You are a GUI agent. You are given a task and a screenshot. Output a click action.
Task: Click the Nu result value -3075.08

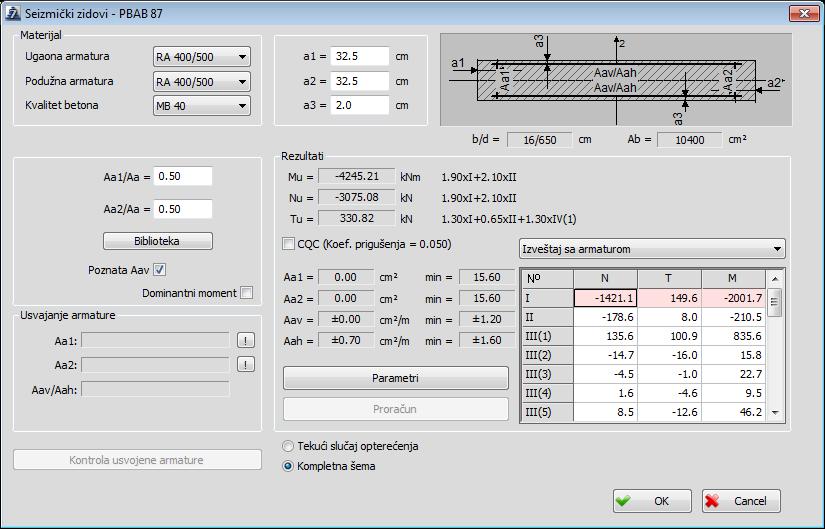[x=357, y=197]
